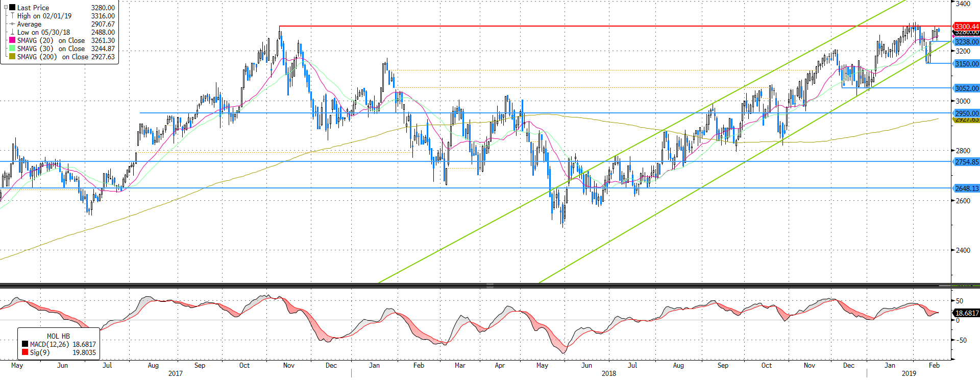This screenshot has width=980, height=380.
Task: Click the 'Jul' label under year 2018
Action: coord(632,365)
